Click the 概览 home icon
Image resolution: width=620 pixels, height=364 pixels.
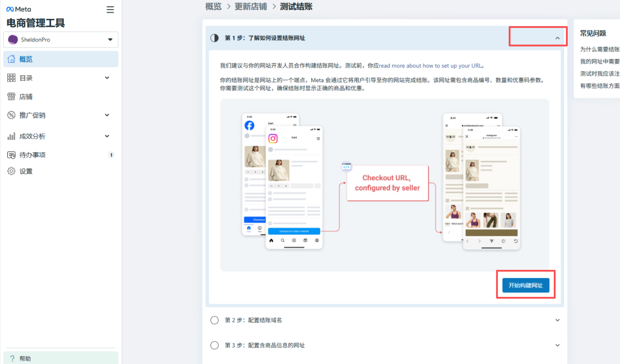click(11, 59)
